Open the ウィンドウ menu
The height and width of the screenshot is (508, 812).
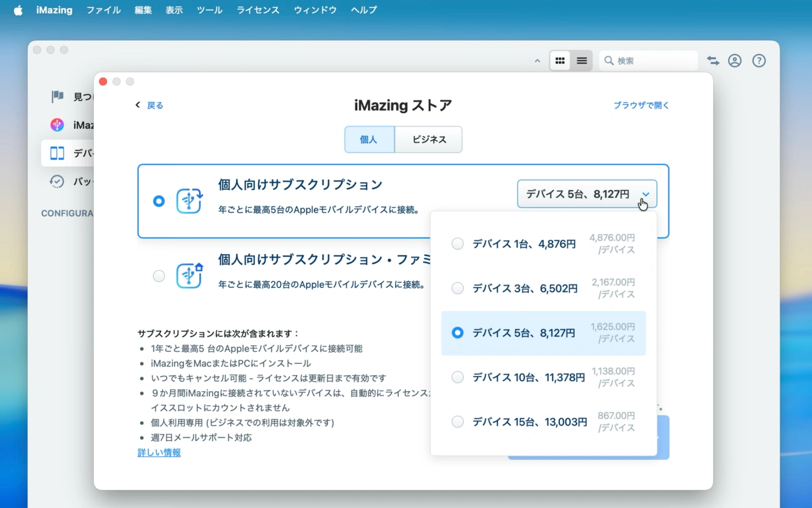(315, 10)
